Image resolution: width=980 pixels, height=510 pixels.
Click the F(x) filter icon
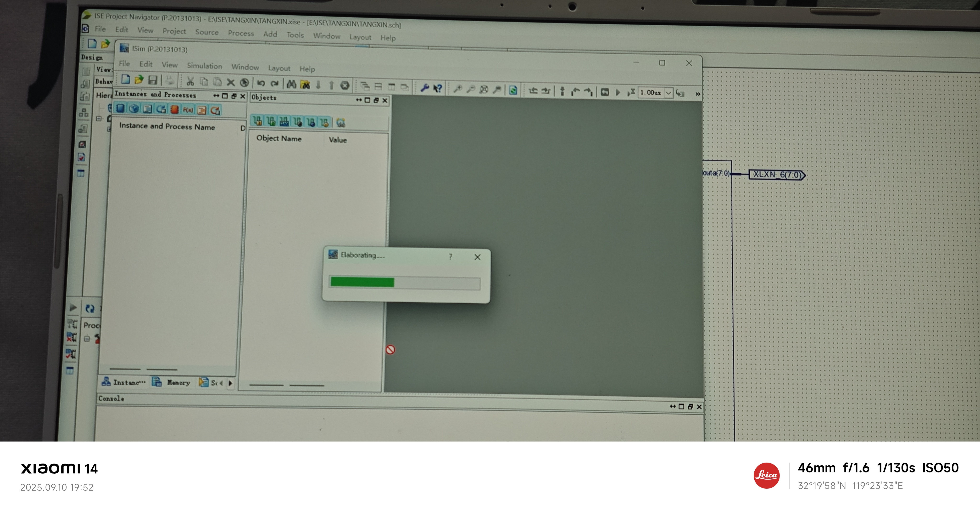(188, 110)
